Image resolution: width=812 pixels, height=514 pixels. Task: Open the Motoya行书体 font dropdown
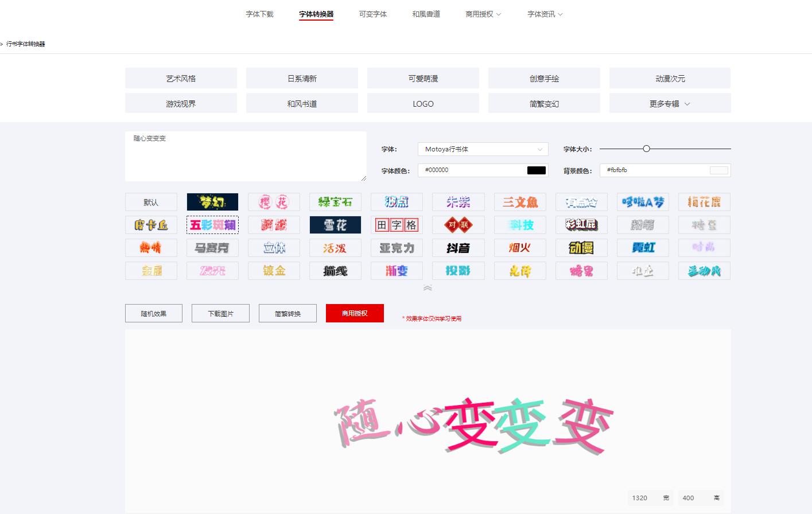[x=483, y=149]
